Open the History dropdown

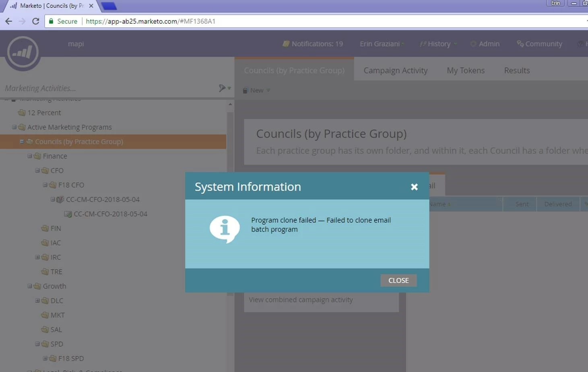(438, 44)
